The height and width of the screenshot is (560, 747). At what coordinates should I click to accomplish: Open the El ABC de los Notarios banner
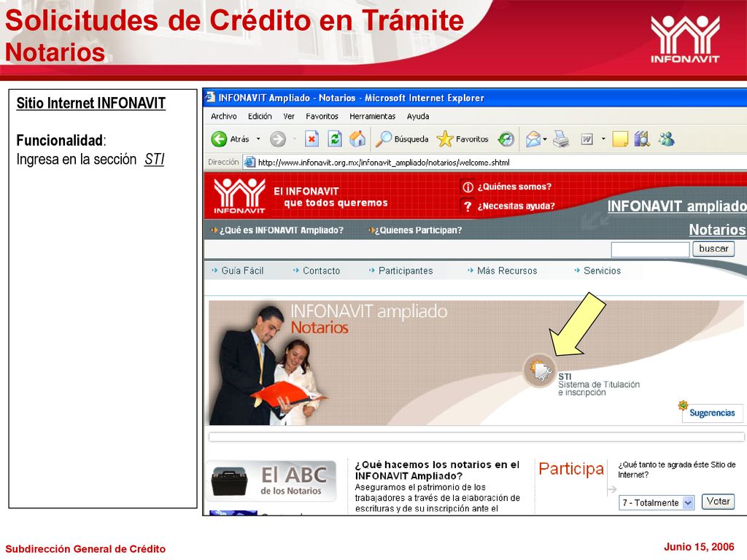click(x=271, y=481)
